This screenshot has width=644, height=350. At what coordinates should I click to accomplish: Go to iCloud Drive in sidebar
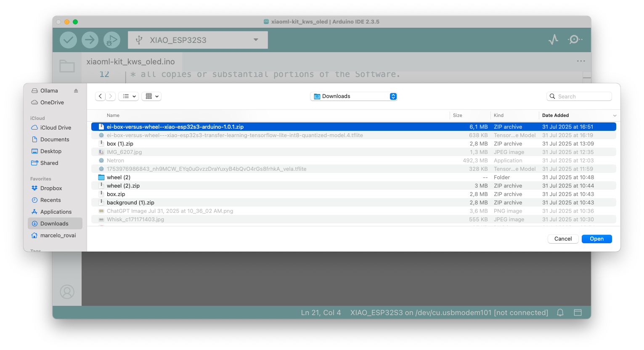(x=56, y=127)
